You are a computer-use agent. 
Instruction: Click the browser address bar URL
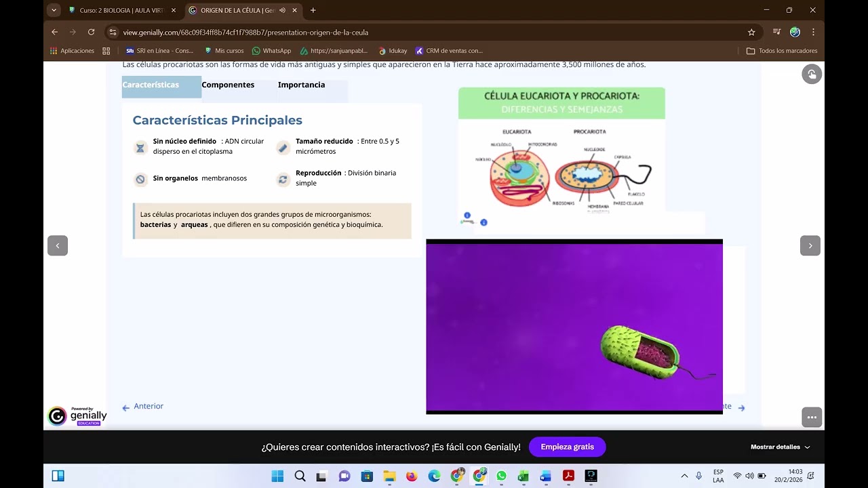tap(245, 33)
